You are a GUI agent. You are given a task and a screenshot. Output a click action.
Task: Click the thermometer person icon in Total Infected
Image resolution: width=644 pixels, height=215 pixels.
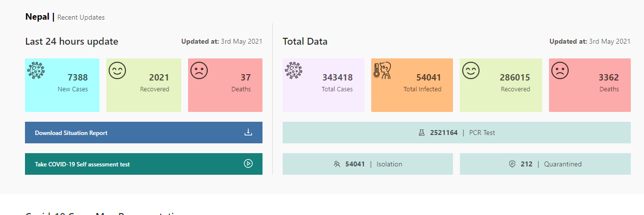382,71
